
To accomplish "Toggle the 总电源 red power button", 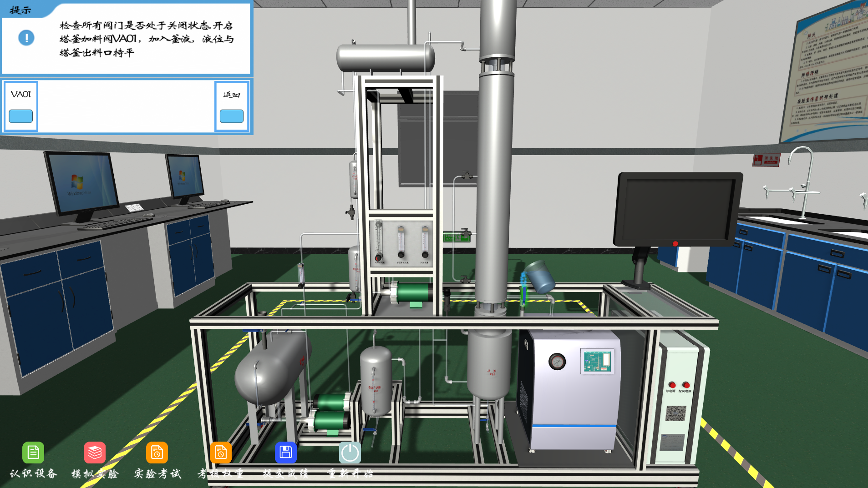I will coord(672,385).
